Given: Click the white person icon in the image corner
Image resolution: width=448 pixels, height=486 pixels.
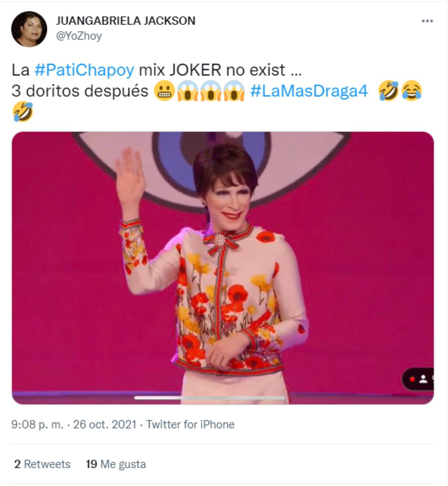Looking at the screenshot, I should (x=423, y=379).
